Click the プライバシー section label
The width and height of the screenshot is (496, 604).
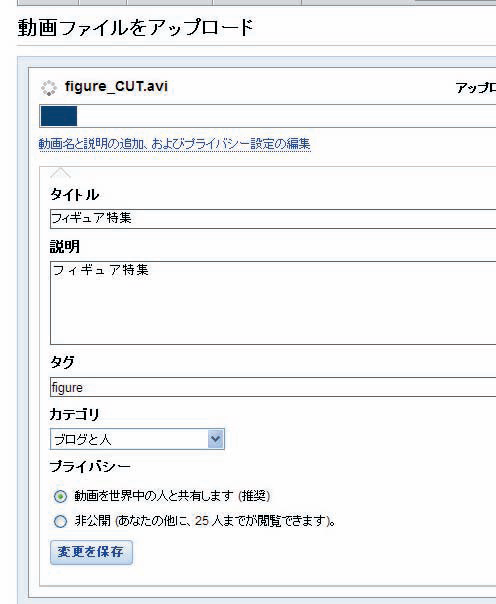tap(90, 466)
